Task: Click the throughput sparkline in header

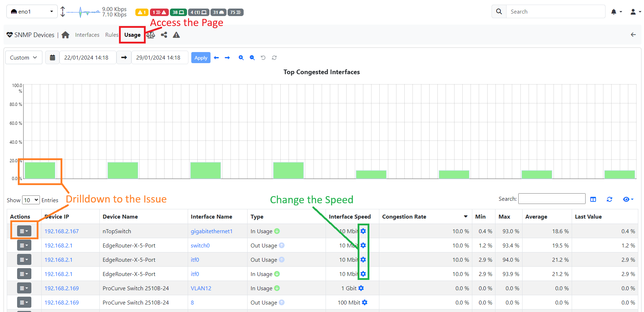Action: point(83,12)
